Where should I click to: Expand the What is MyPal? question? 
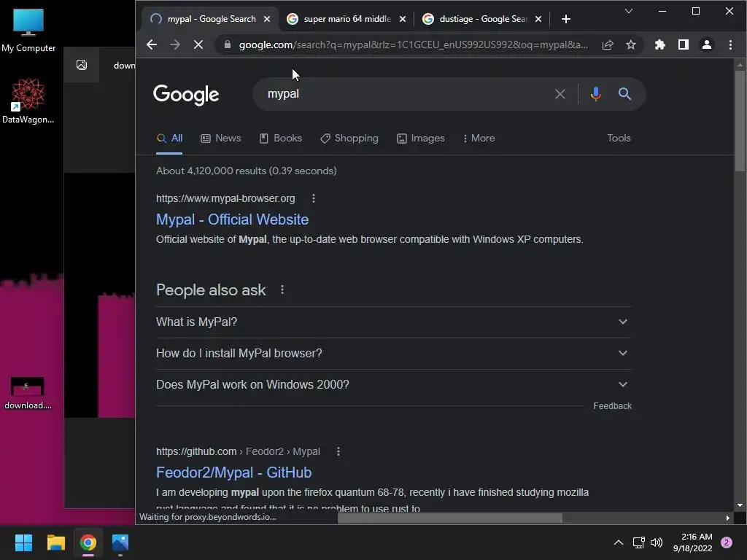393,322
